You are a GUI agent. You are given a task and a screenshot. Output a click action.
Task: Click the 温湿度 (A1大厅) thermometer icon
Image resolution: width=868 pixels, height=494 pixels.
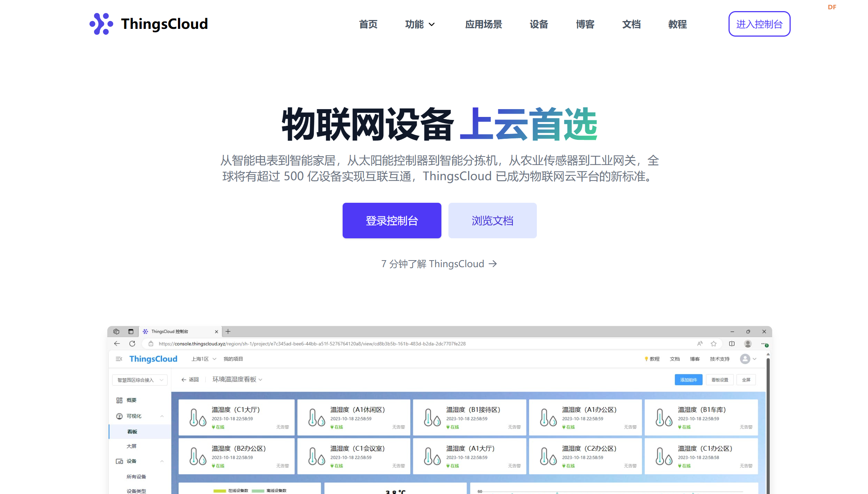432,456
